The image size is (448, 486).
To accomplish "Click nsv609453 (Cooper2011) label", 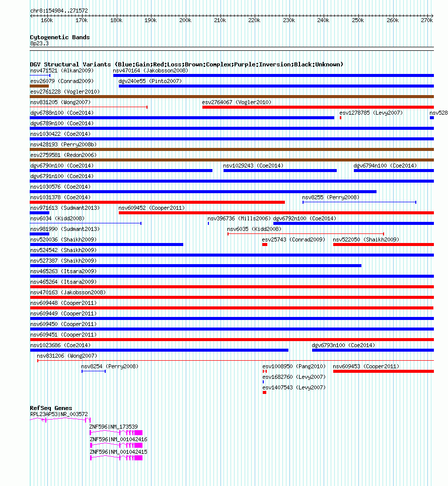I will coord(366,366).
